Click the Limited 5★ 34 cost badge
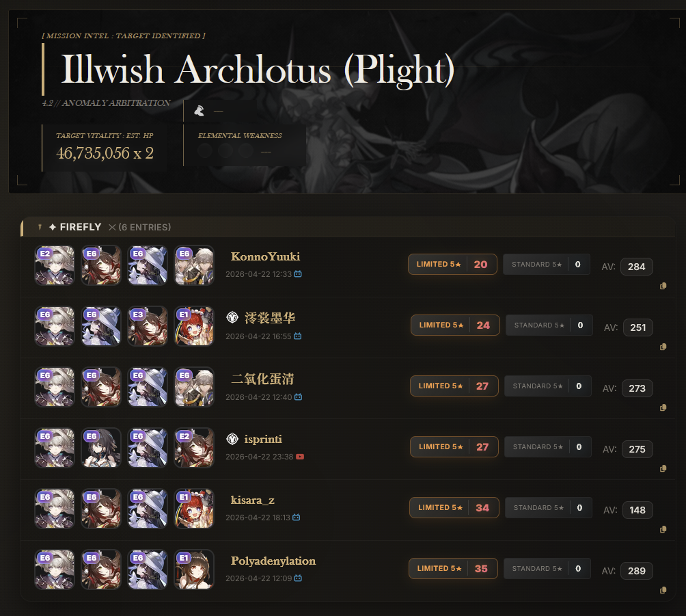 [454, 507]
